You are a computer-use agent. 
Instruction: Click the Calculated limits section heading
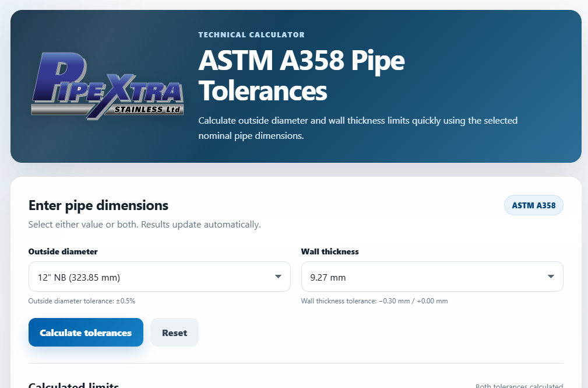[x=73, y=385]
